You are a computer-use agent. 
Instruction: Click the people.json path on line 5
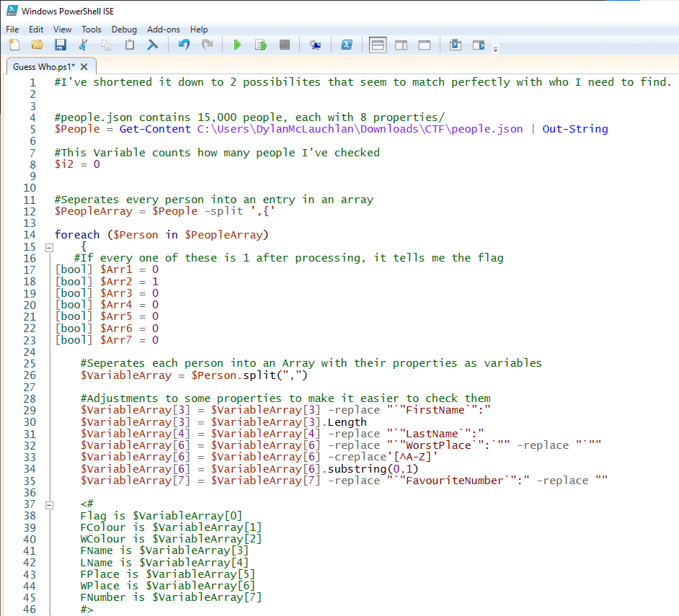click(360, 129)
